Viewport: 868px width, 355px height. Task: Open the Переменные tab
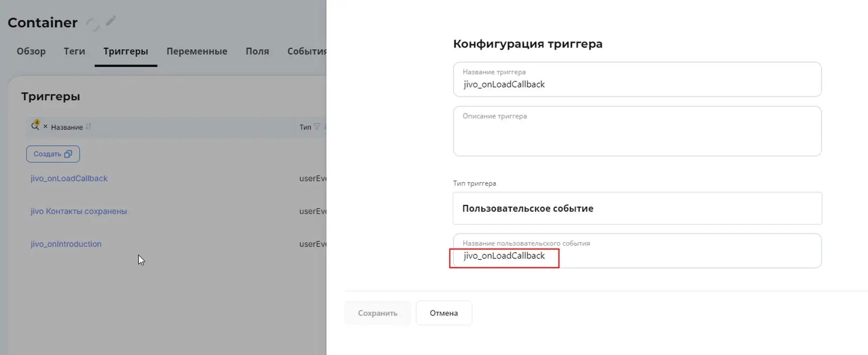197,51
